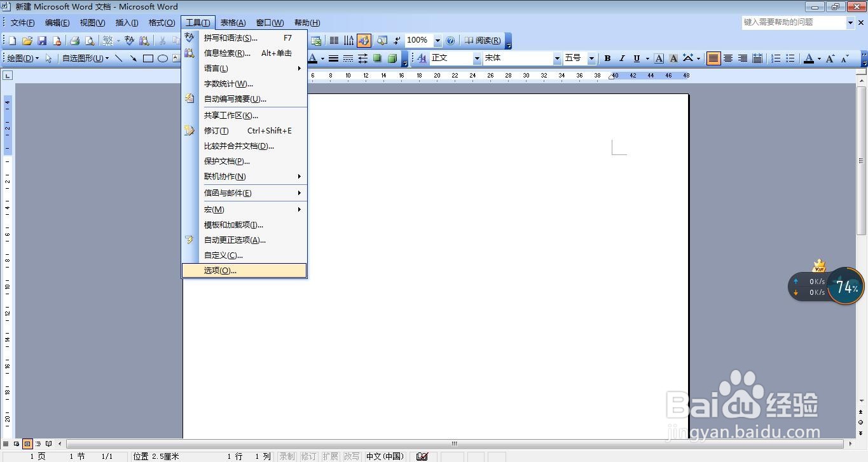Apply shadow style to shape
Image resolution: width=868 pixels, height=462 pixels.
tap(377, 58)
